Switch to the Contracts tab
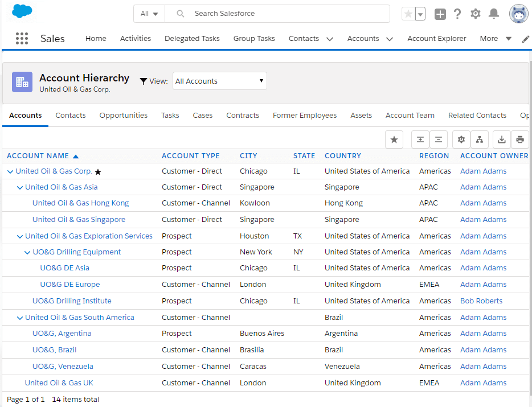532x407 pixels. tap(243, 116)
